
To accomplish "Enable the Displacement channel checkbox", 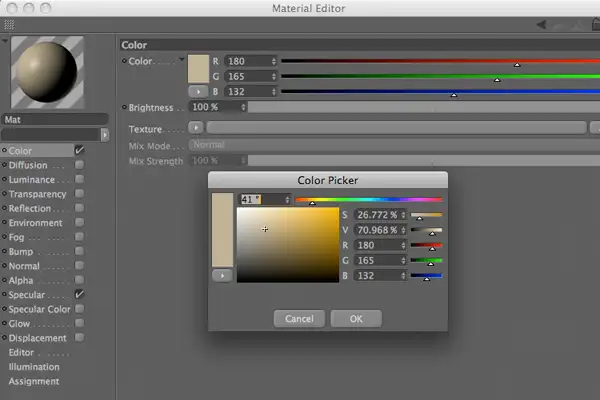I will point(79,338).
